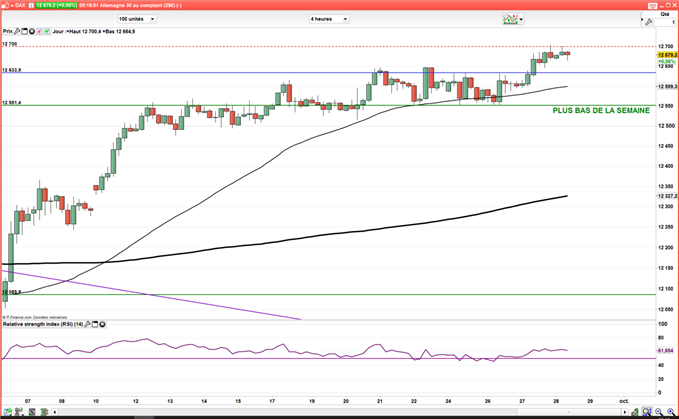Click the third bottom-left toolbar icon

click(x=32, y=412)
